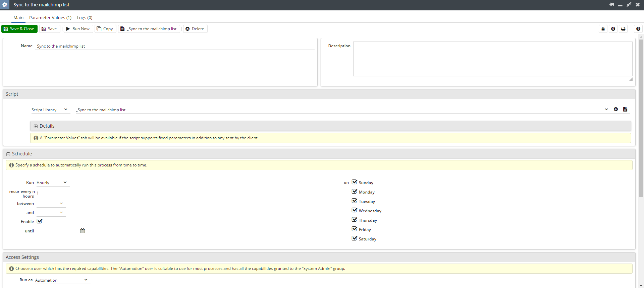Click the Run Now button
644x288 pixels.
pyautogui.click(x=78, y=29)
